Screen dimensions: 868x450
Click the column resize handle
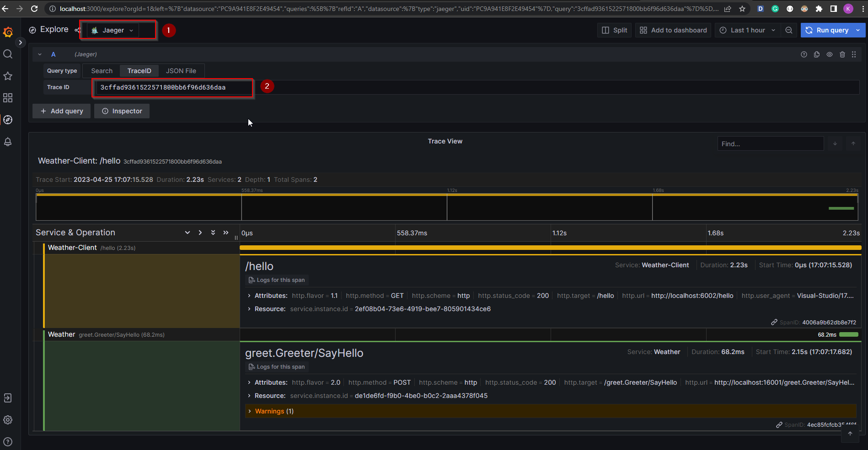(x=236, y=238)
